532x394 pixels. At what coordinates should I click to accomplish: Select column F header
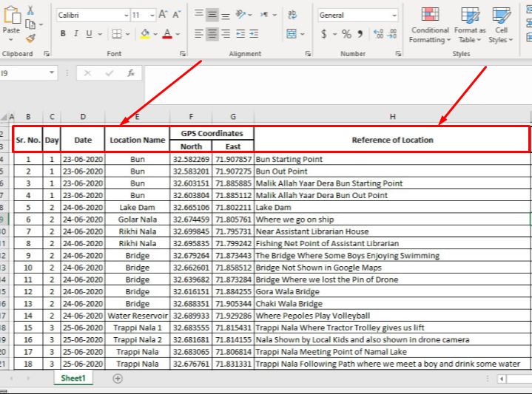click(191, 117)
